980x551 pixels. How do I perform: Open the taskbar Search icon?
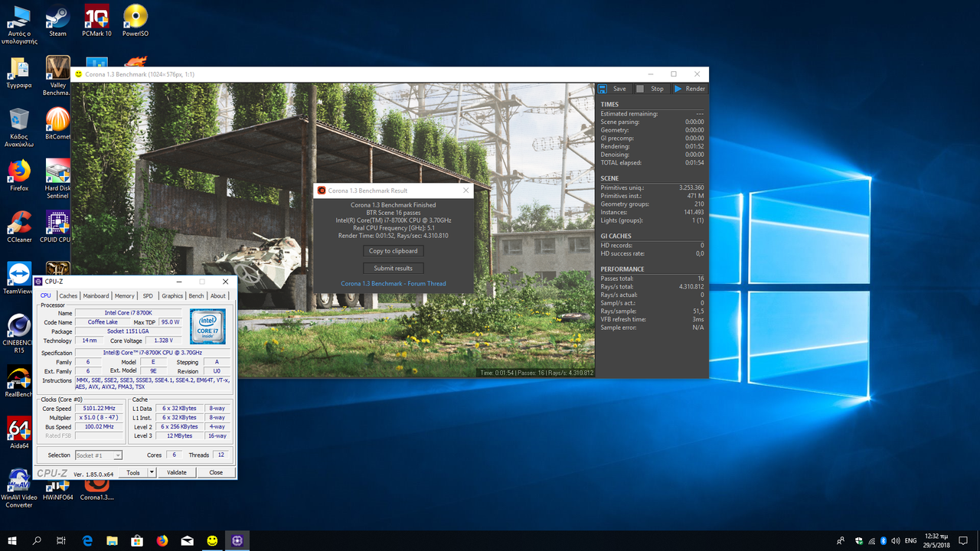(37, 540)
